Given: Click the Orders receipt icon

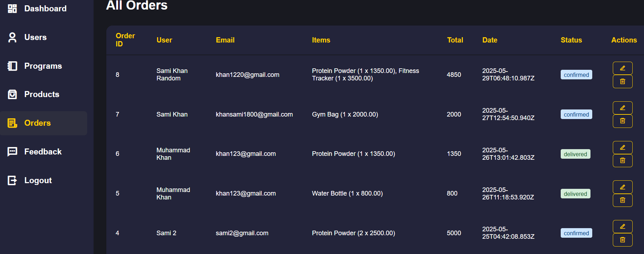Looking at the screenshot, I should [12, 123].
